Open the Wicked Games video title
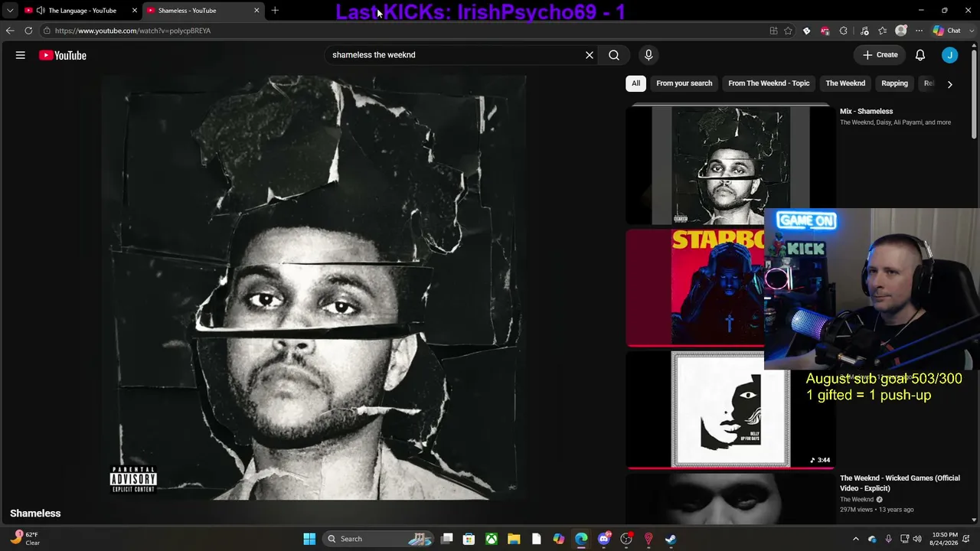Image resolution: width=980 pixels, height=551 pixels. coord(900,483)
